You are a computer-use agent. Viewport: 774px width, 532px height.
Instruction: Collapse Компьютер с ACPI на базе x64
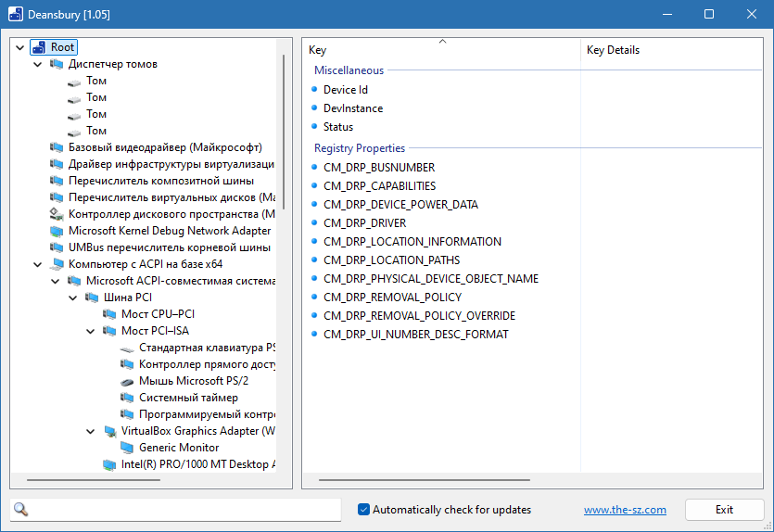37,265
